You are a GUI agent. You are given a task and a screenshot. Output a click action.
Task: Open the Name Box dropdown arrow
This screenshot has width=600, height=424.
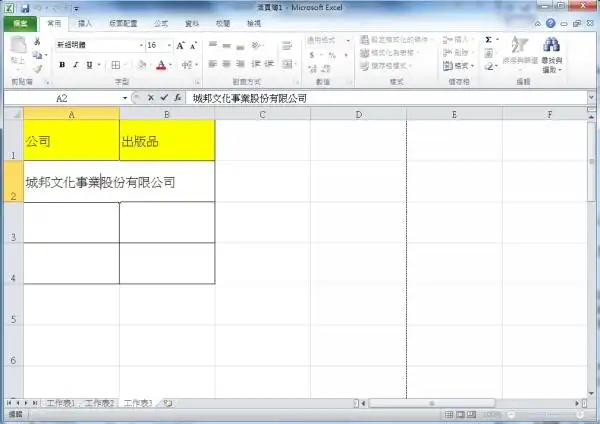point(125,98)
